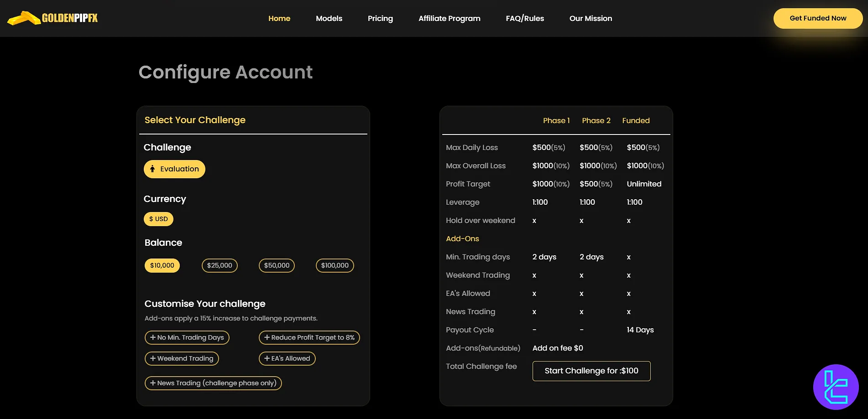Click the plus icon on Weekend Trading add-on
Screen dimensions: 868x419
point(152,358)
